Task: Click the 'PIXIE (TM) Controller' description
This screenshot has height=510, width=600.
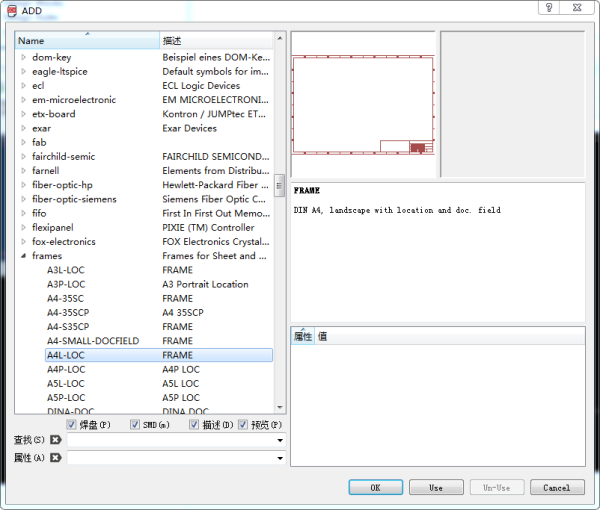Action: pos(208,227)
